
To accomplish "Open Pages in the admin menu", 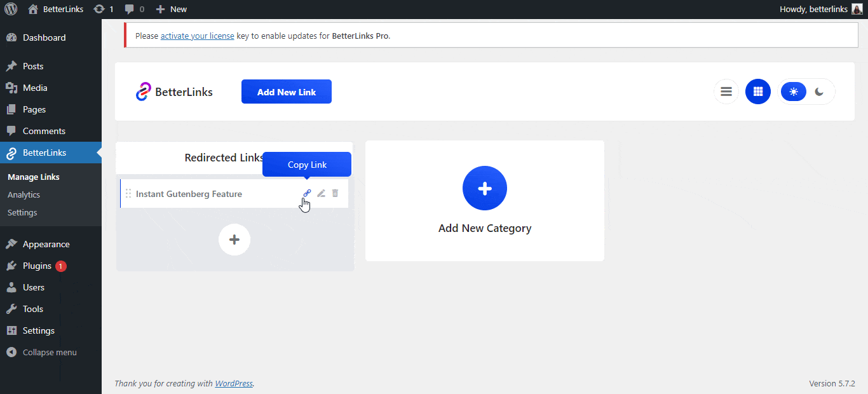I will point(51,109).
